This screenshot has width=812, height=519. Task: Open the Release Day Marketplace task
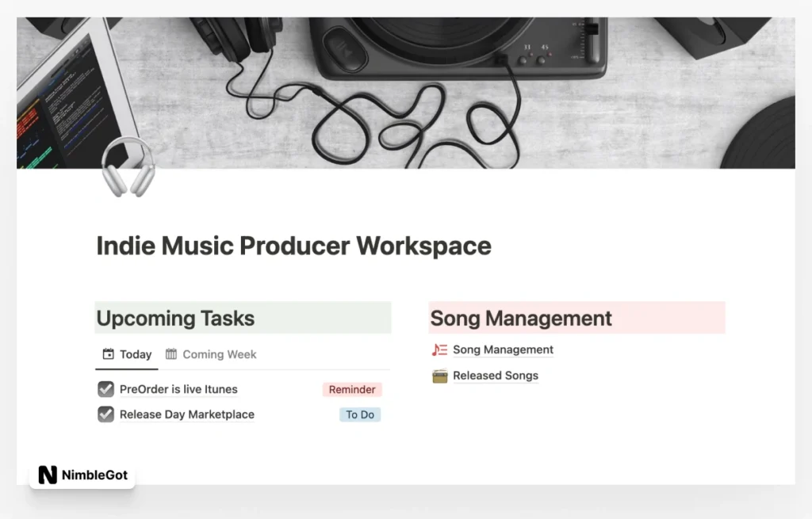[x=187, y=414]
